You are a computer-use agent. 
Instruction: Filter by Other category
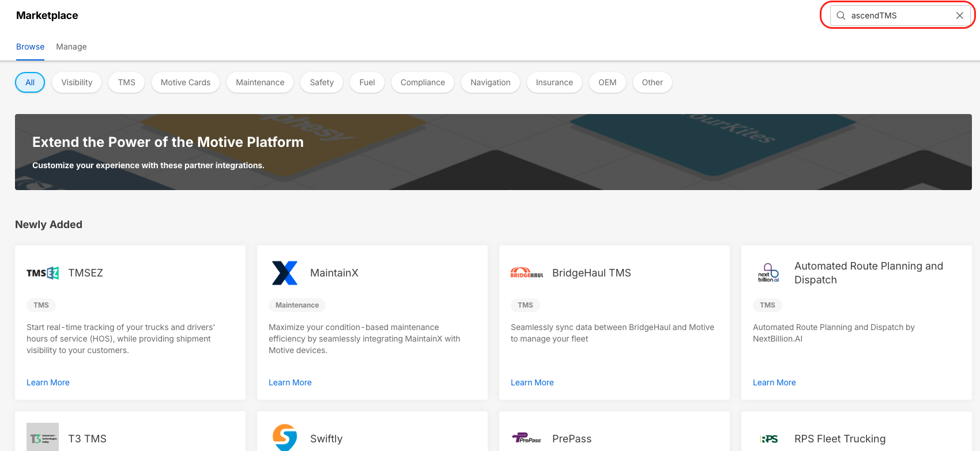click(x=653, y=82)
